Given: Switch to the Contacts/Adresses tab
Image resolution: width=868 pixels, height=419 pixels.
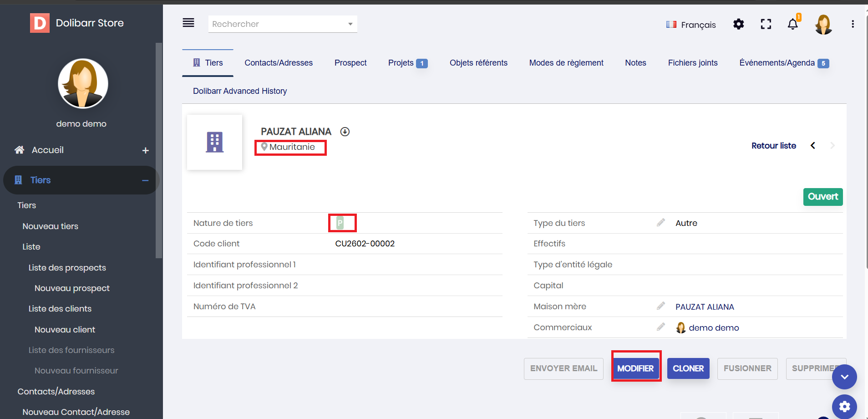Looking at the screenshot, I should point(279,63).
